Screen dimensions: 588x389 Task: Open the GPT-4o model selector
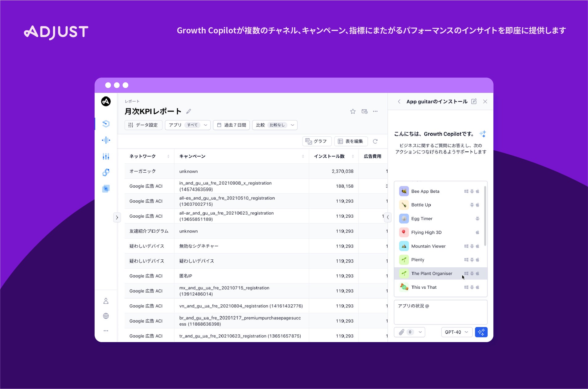click(457, 332)
